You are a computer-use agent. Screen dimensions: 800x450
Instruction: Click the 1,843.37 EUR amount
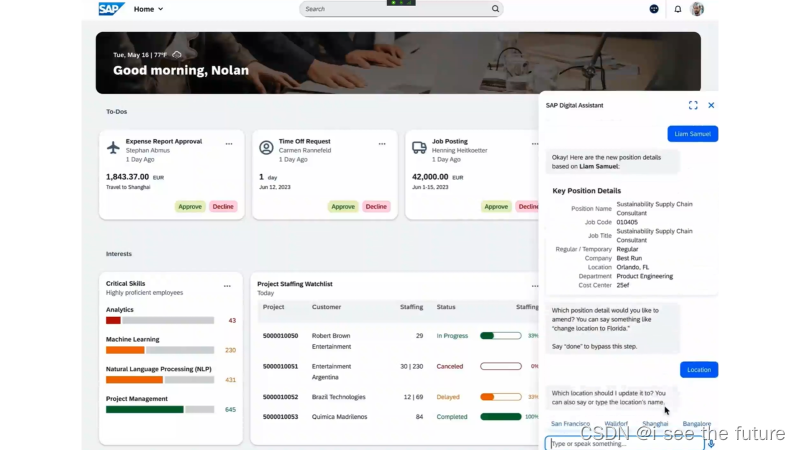(x=135, y=177)
